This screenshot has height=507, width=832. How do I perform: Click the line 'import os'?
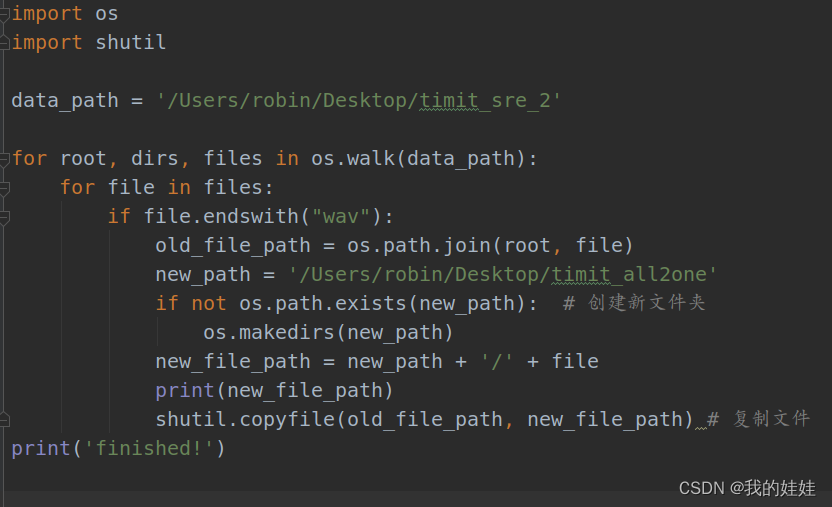65,14
